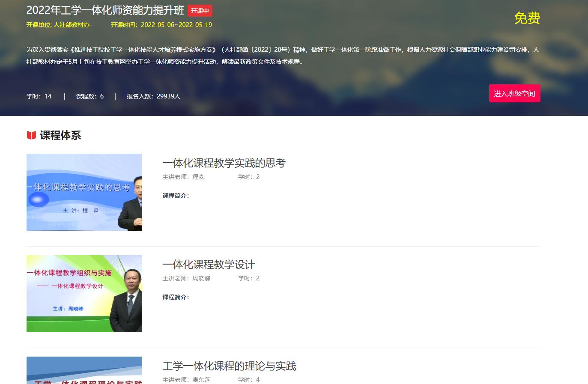
Task: Select the 课程体系 section heading
Action: pyautogui.click(x=60, y=135)
